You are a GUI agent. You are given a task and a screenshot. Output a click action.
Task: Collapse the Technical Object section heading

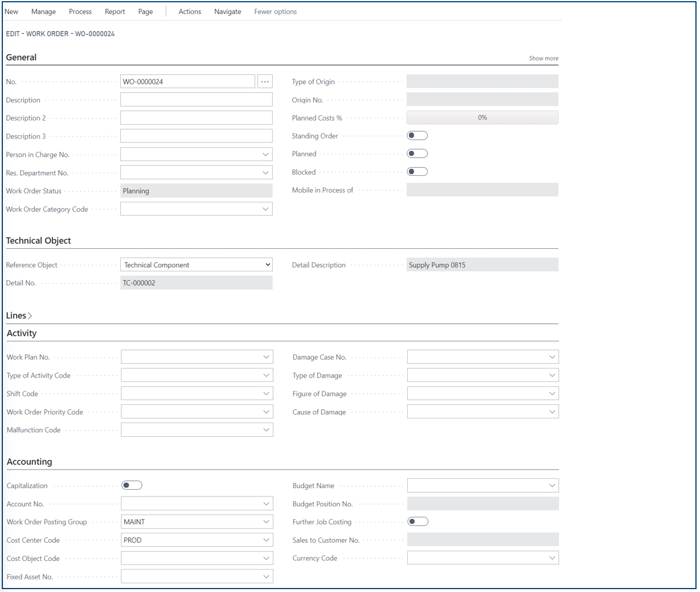coord(39,241)
